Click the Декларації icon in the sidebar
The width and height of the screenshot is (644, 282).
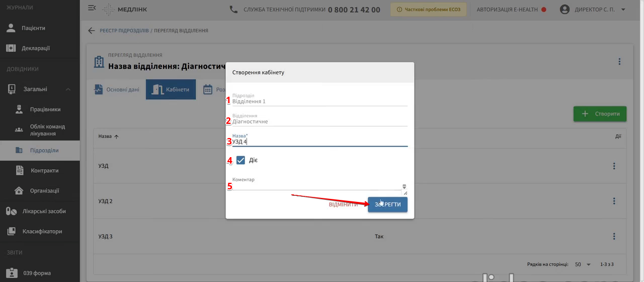(11, 48)
